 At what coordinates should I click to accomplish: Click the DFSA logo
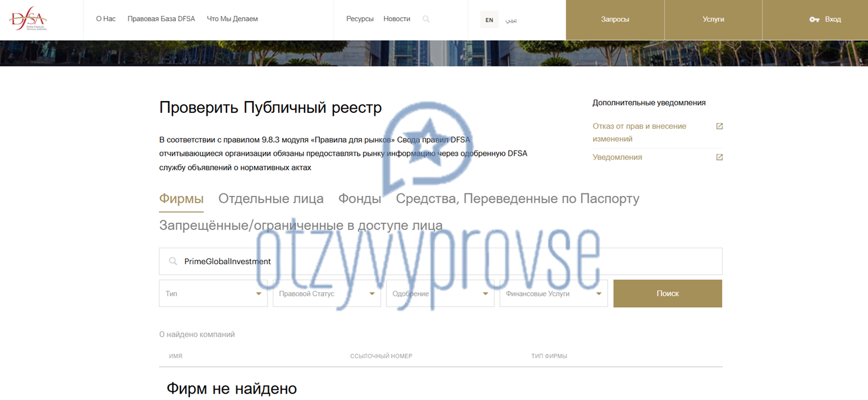pyautogui.click(x=28, y=20)
